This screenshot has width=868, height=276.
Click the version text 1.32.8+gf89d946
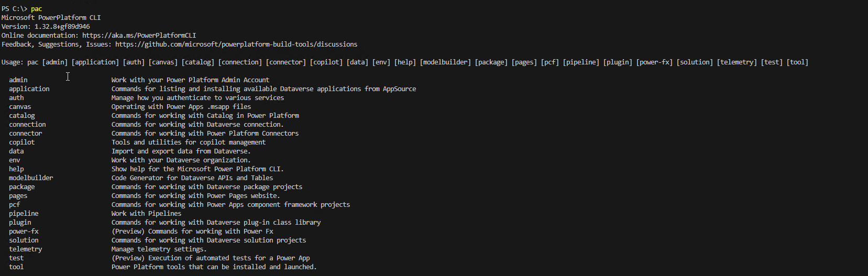click(x=62, y=27)
